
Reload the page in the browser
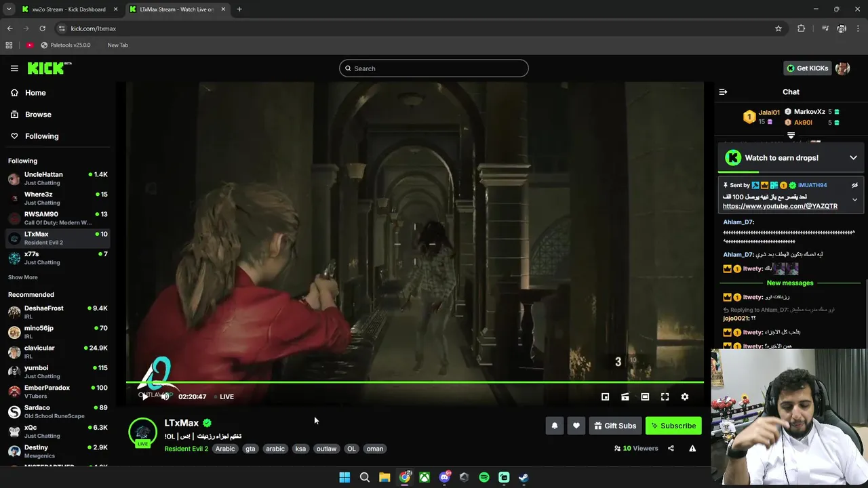[42, 28]
